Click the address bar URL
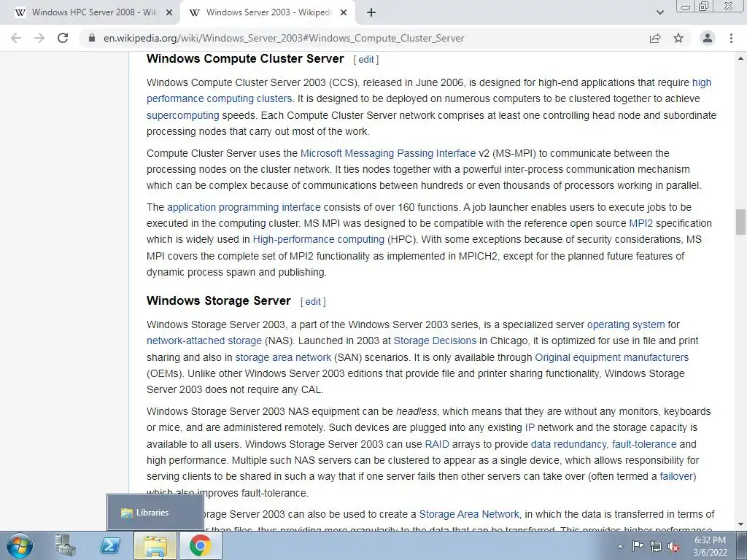This screenshot has width=747, height=560. (x=284, y=38)
